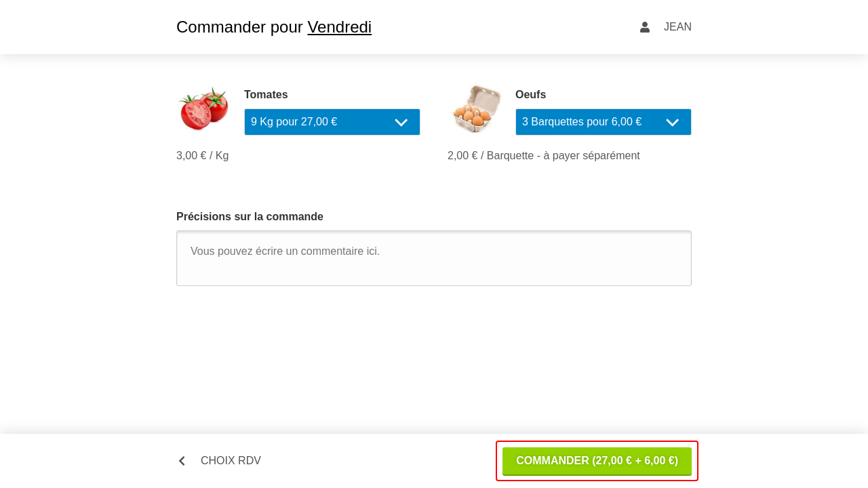
Task: Focus the order comment text box
Action: point(434,258)
